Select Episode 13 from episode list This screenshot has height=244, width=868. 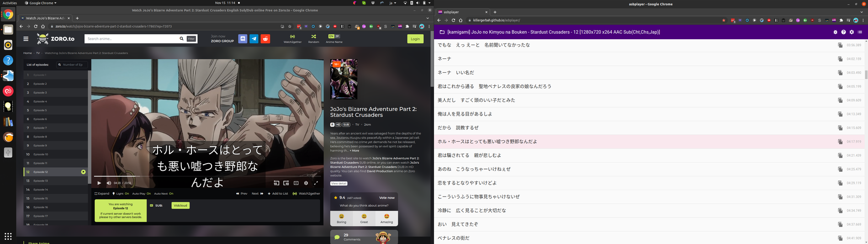(41, 180)
